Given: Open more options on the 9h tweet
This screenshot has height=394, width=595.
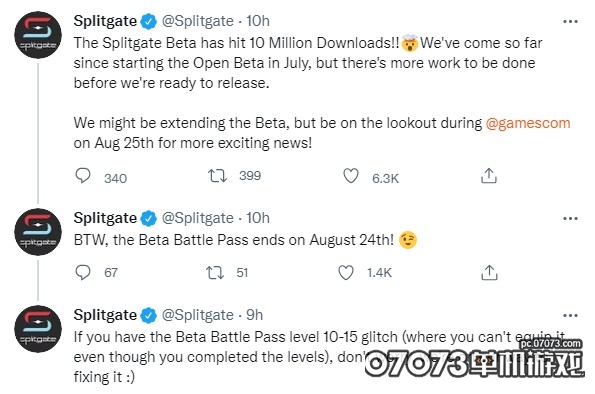Looking at the screenshot, I should click(570, 315).
